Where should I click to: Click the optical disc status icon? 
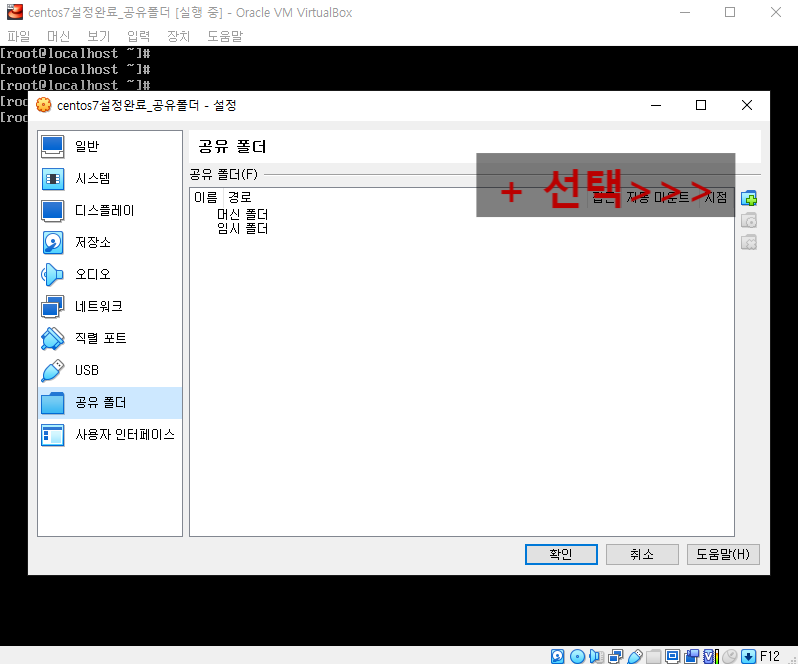click(577, 656)
